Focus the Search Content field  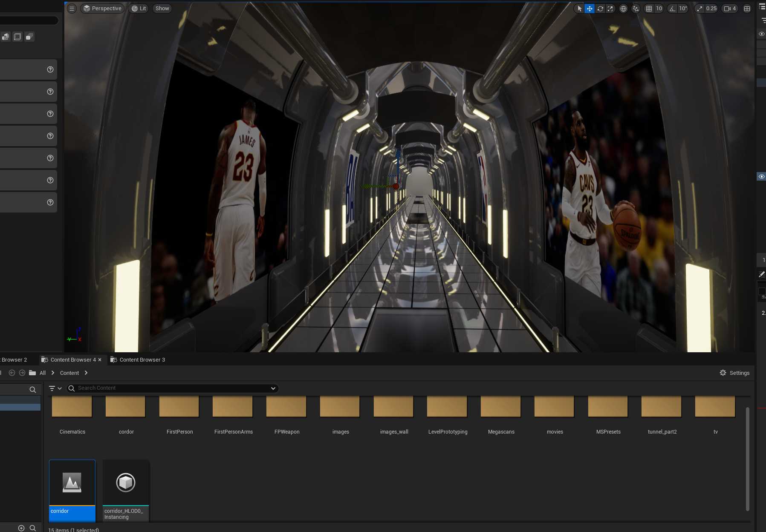point(173,388)
